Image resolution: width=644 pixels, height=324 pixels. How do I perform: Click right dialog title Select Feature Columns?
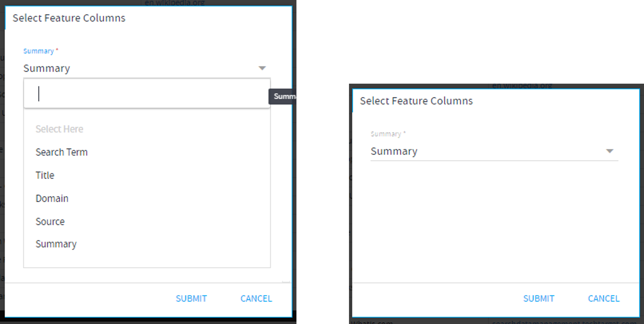click(x=416, y=101)
